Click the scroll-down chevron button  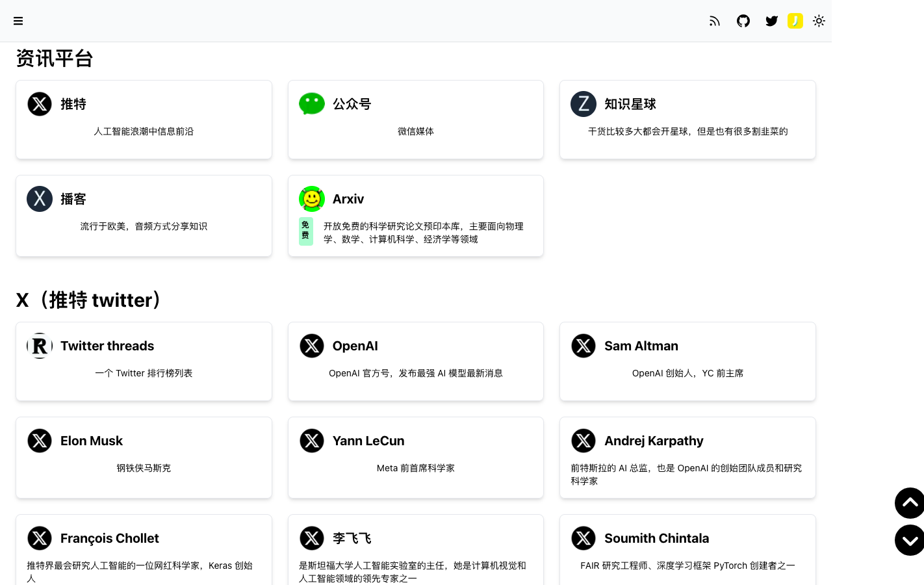pos(910,540)
